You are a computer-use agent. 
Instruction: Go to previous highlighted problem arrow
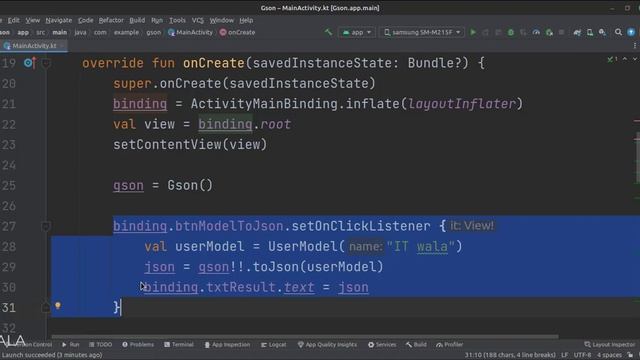624,59
